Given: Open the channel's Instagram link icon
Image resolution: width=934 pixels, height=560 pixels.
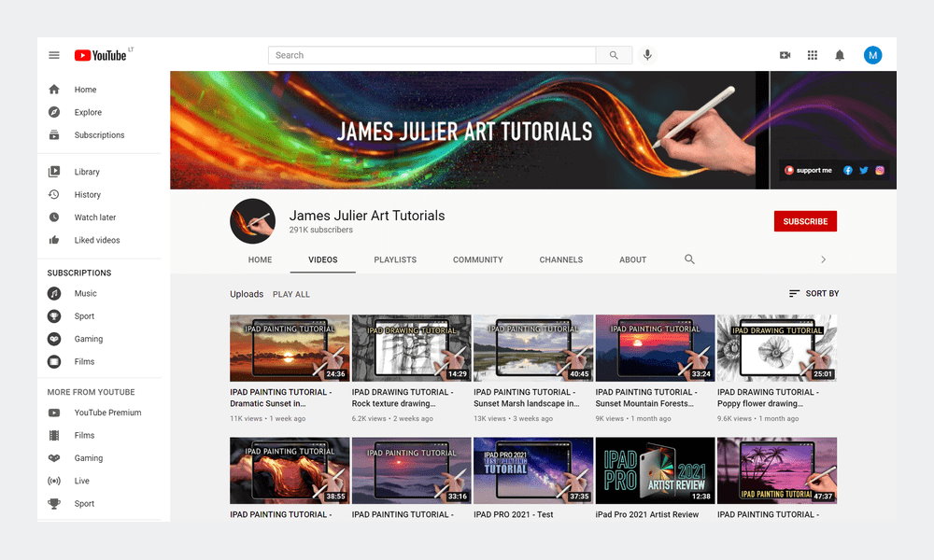Looking at the screenshot, I should pyautogui.click(x=880, y=170).
